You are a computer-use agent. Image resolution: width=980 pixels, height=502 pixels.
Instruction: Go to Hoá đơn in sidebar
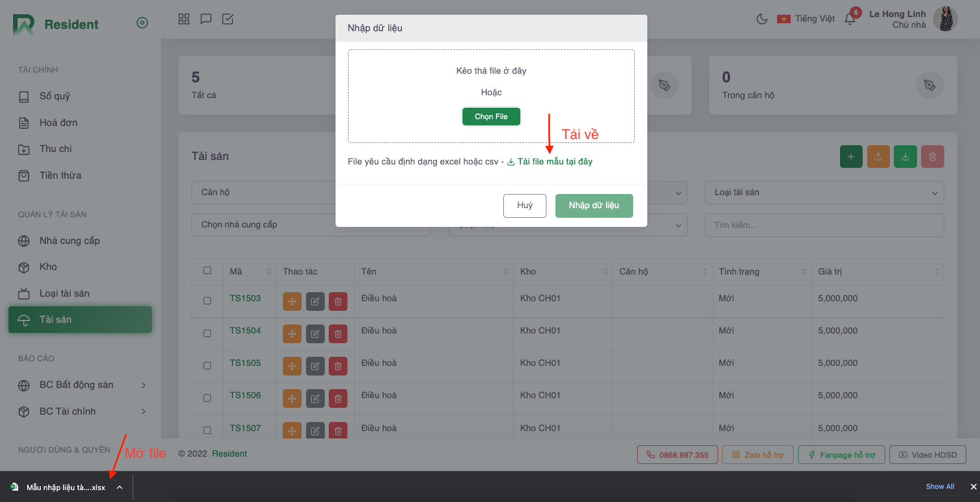point(58,123)
